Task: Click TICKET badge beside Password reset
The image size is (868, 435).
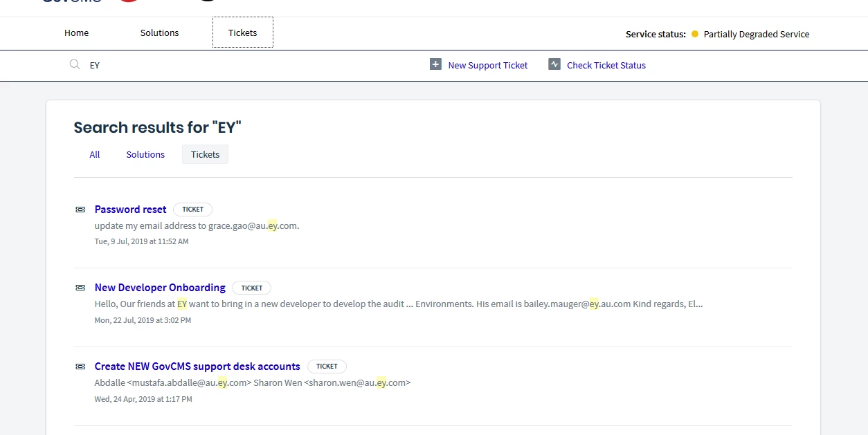Action: coord(193,209)
